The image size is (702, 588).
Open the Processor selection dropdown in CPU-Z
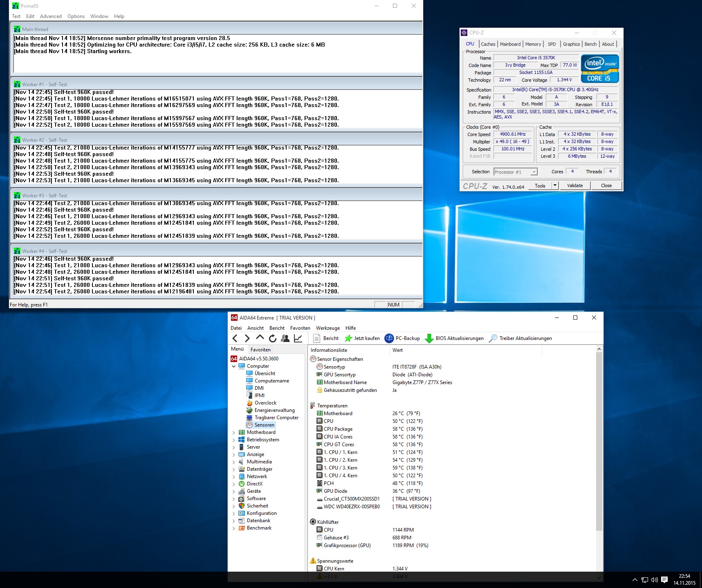(x=516, y=172)
